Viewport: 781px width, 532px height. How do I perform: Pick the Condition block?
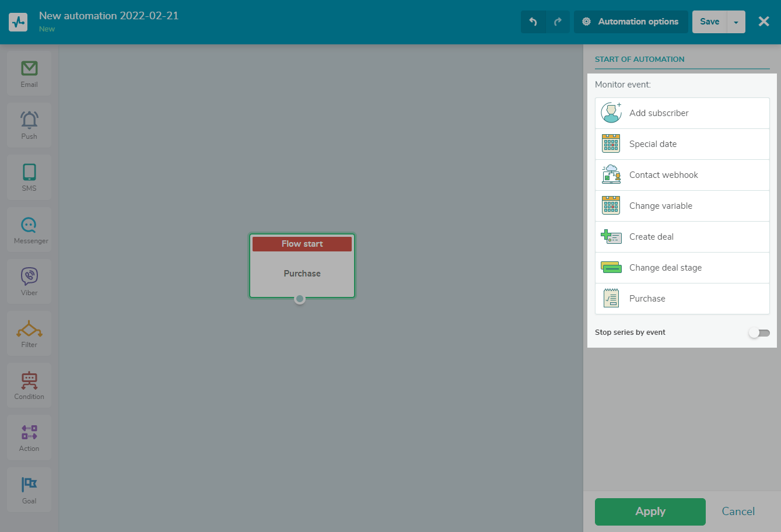[x=29, y=384]
